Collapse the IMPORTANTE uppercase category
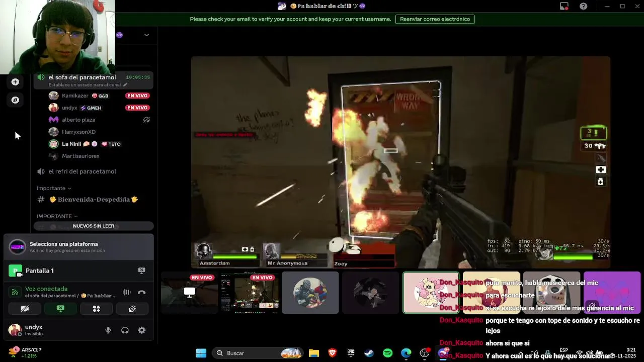 pyautogui.click(x=57, y=216)
